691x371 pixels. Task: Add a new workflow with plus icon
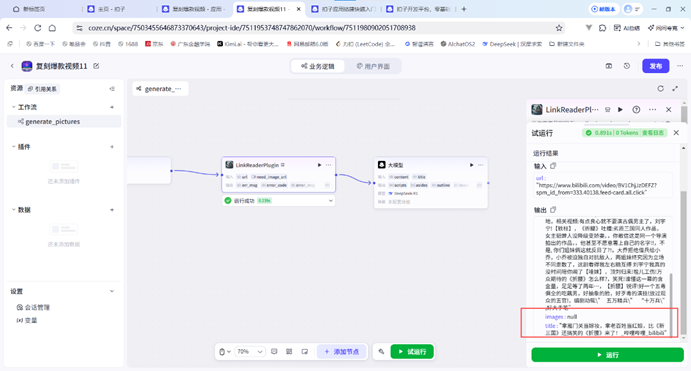[112, 107]
